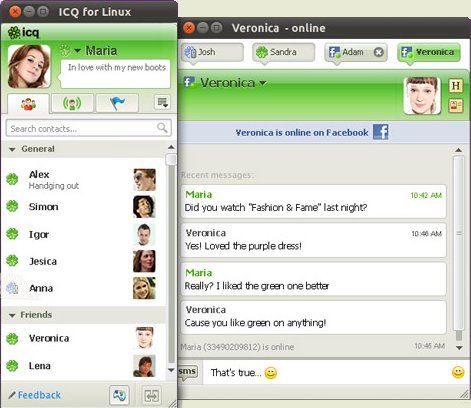Click the games controller icon in footer
Viewport: 471px width, 408px height.
[119, 395]
